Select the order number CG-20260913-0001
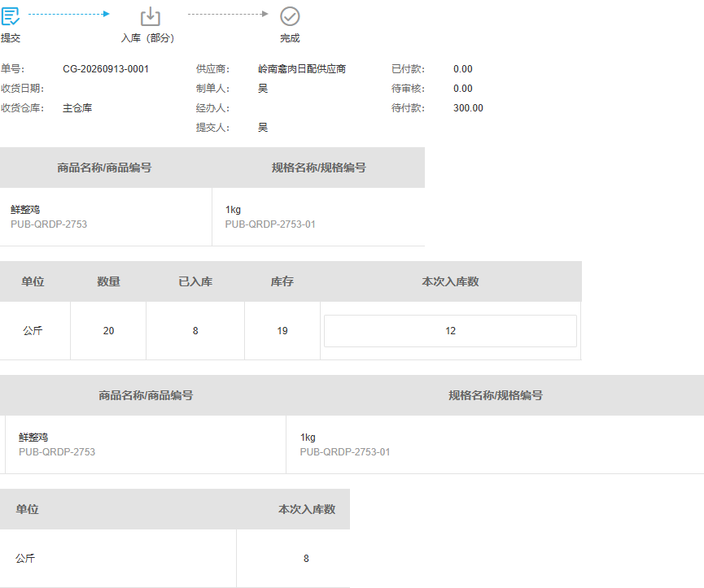The image size is (704, 588). pos(106,69)
